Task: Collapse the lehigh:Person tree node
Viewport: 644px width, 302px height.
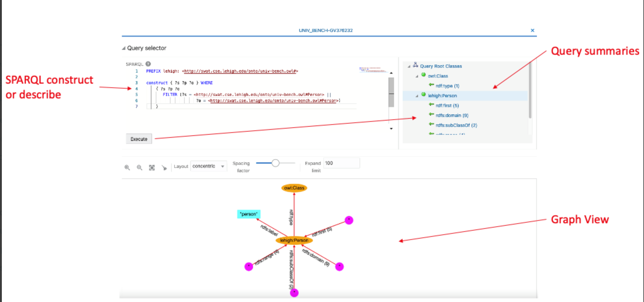Action: (417, 96)
